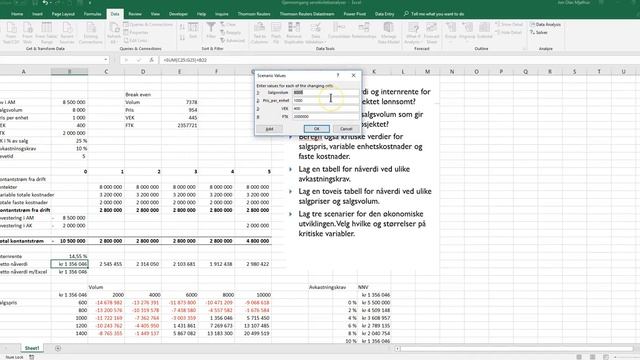Sort ascending with the A to Z icon

(x=182, y=27)
